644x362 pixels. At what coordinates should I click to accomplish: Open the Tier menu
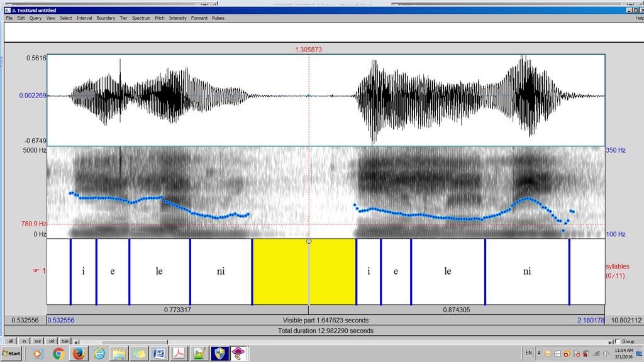(123, 18)
